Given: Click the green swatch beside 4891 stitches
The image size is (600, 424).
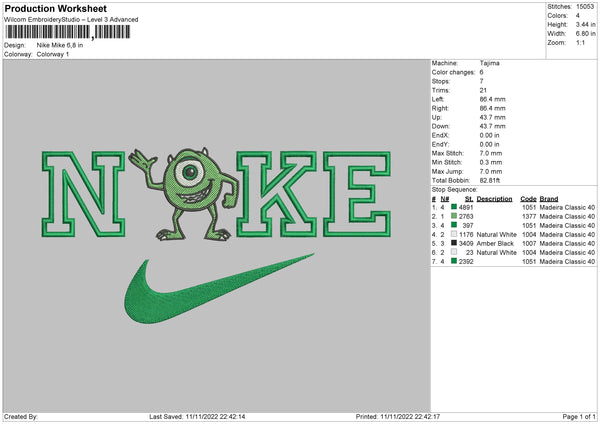Looking at the screenshot, I should [454, 207].
